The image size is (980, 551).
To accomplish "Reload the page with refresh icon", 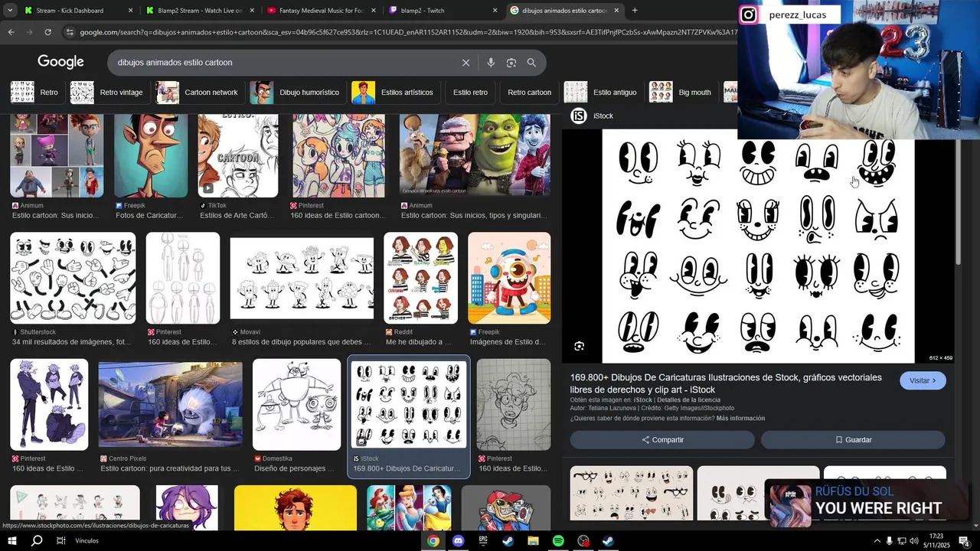I will click(x=47, y=32).
